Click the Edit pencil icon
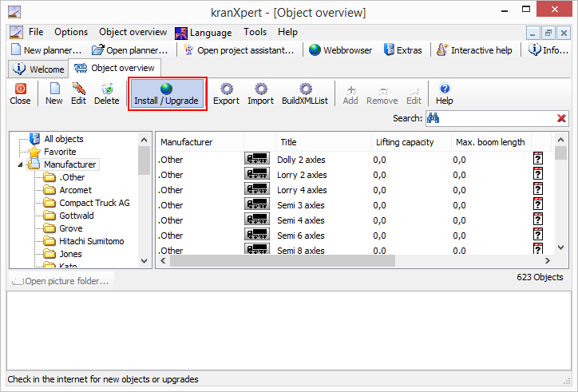Viewport: 578px width, 392px height. coord(78,89)
